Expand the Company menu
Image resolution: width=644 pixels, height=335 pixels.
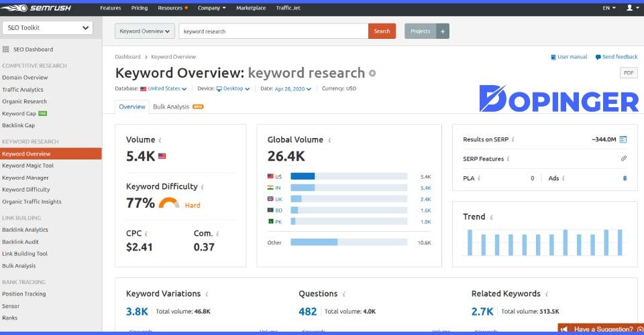point(211,8)
